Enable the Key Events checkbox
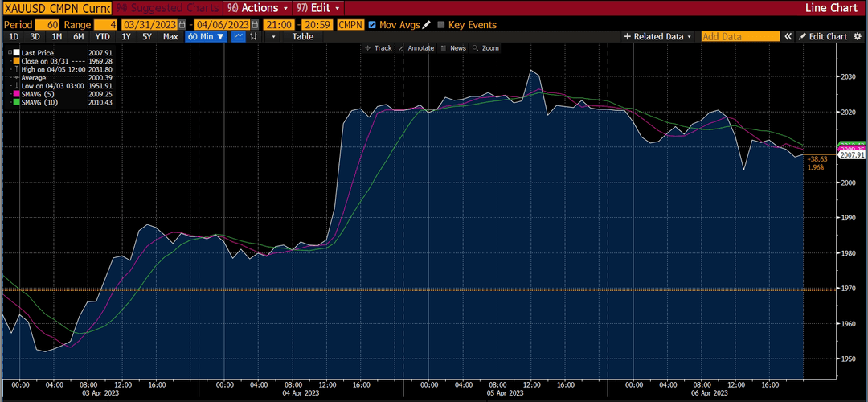Screen dimensions: 868x402 (x=441, y=25)
